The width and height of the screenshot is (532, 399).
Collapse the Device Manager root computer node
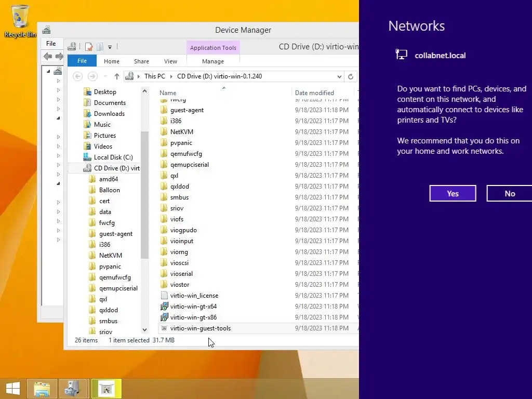click(x=48, y=71)
